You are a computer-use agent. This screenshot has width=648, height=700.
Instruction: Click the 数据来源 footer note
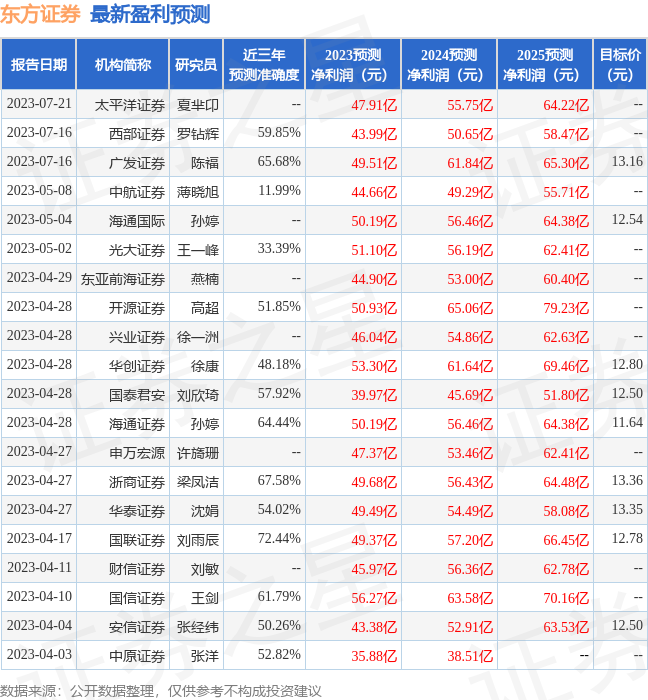161,692
